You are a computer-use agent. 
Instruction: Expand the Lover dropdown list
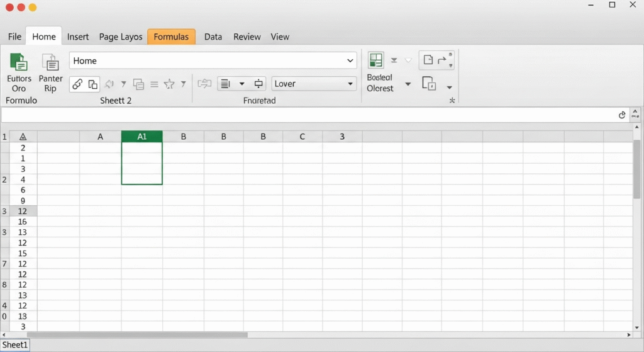pos(351,84)
